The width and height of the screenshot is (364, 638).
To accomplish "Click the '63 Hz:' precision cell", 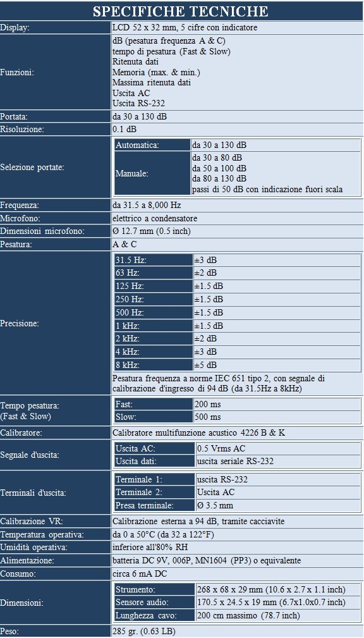I will [154, 273].
